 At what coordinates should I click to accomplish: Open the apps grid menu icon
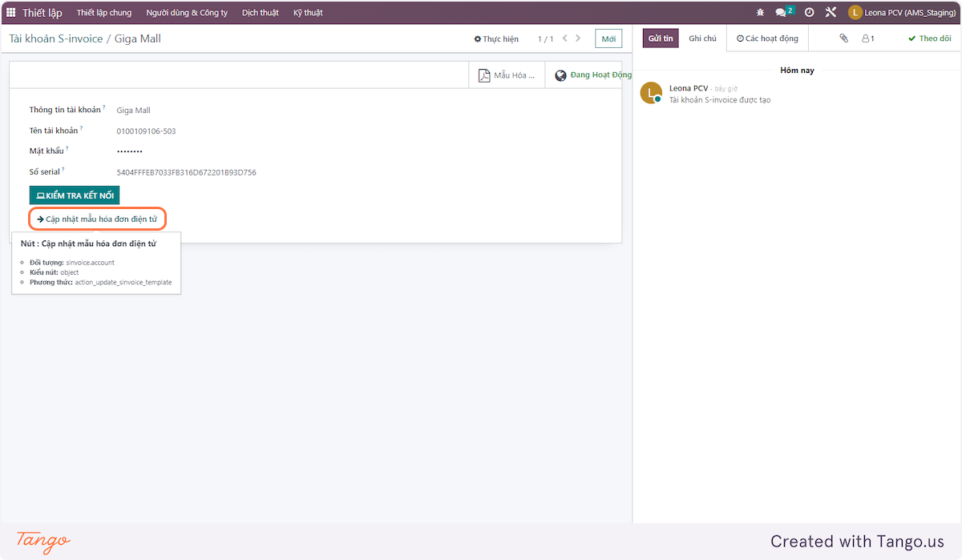pyautogui.click(x=11, y=13)
